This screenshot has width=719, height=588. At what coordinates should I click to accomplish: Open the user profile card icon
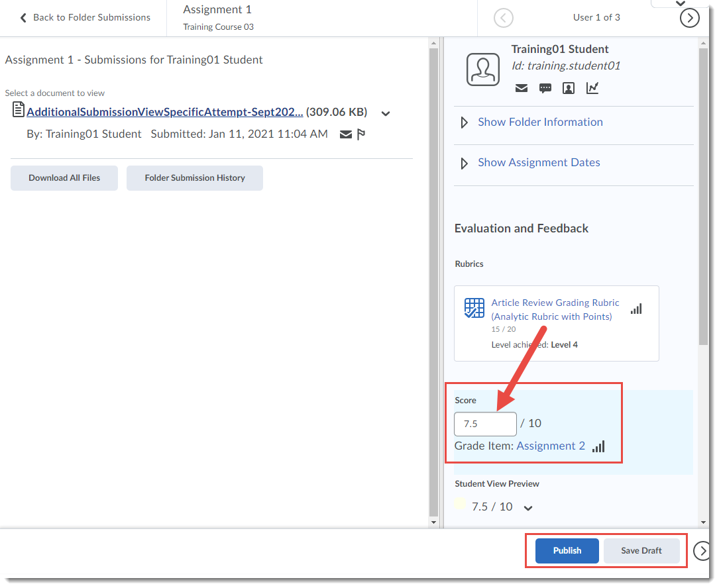pyautogui.click(x=569, y=88)
